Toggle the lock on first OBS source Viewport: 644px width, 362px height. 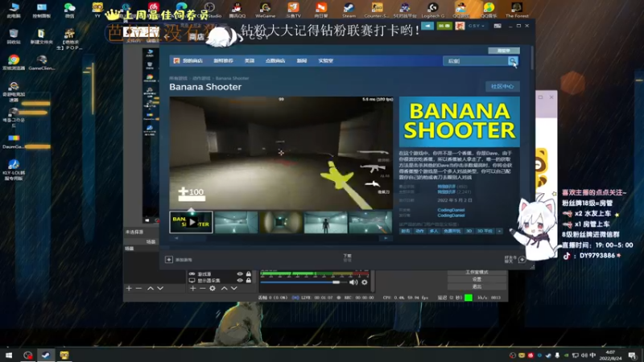(x=249, y=274)
